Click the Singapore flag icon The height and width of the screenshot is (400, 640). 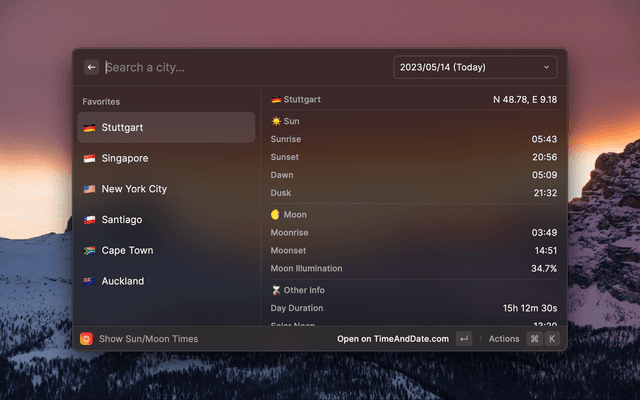[89, 158]
